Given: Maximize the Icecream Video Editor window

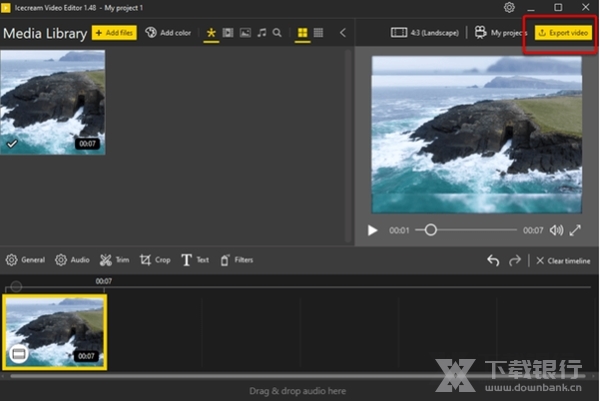Looking at the screenshot, I should click(x=558, y=7).
